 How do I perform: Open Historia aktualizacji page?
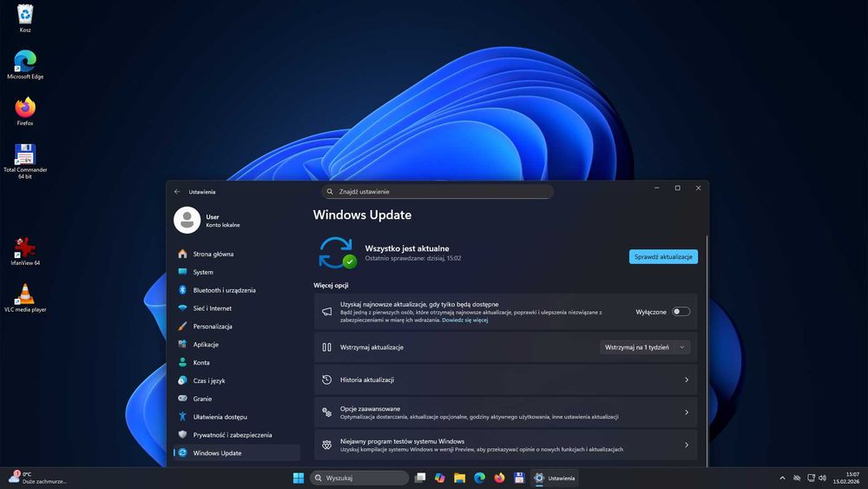click(x=505, y=380)
